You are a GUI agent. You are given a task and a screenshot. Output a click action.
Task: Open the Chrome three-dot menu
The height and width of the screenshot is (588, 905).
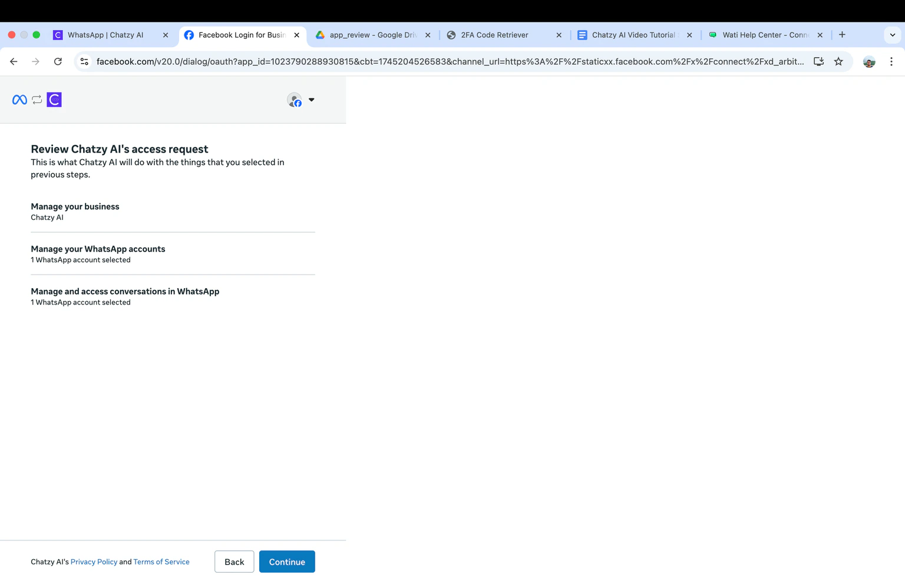(x=891, y=61)
